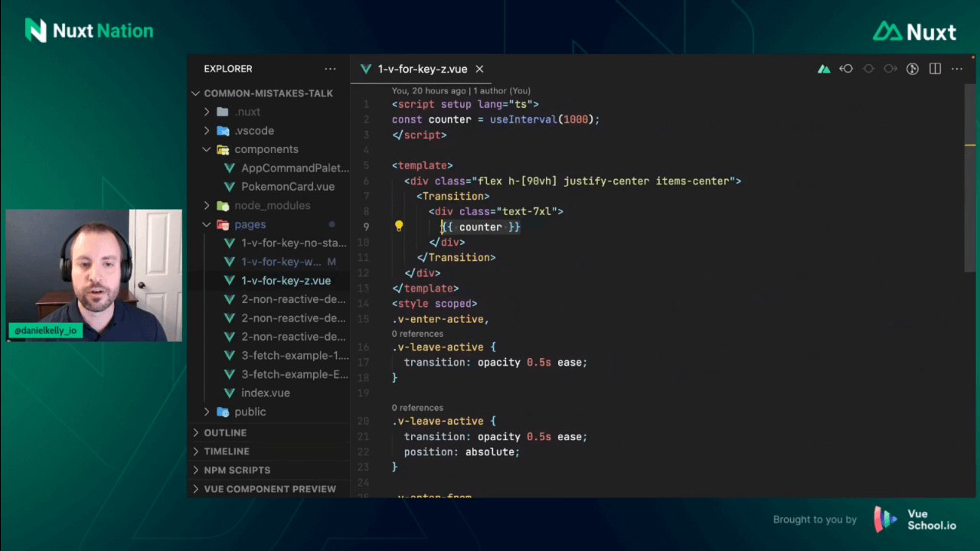Open the git source control graph icon
The image size is (980, 551).
pyautogui.click(x=913, y=69)
